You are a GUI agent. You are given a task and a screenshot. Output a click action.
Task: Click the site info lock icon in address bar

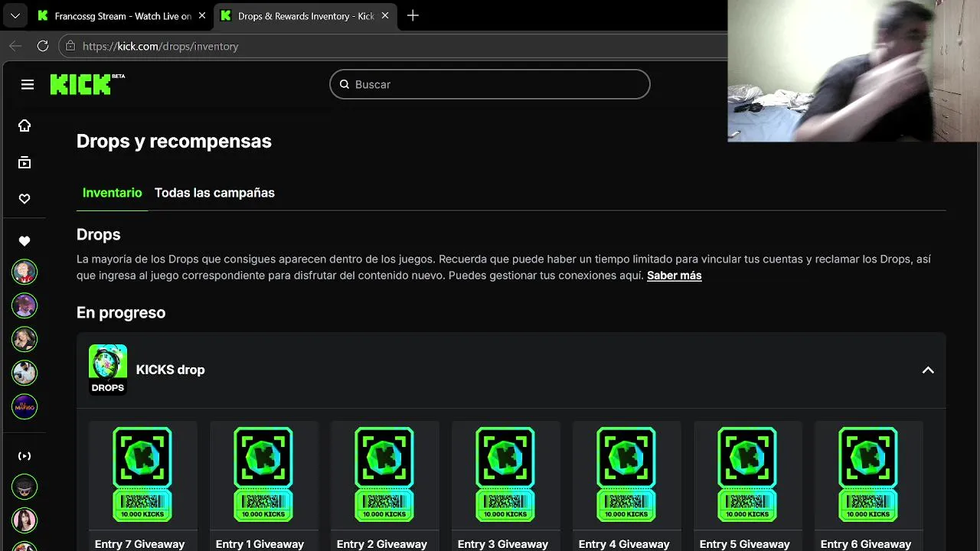[70, 46]
